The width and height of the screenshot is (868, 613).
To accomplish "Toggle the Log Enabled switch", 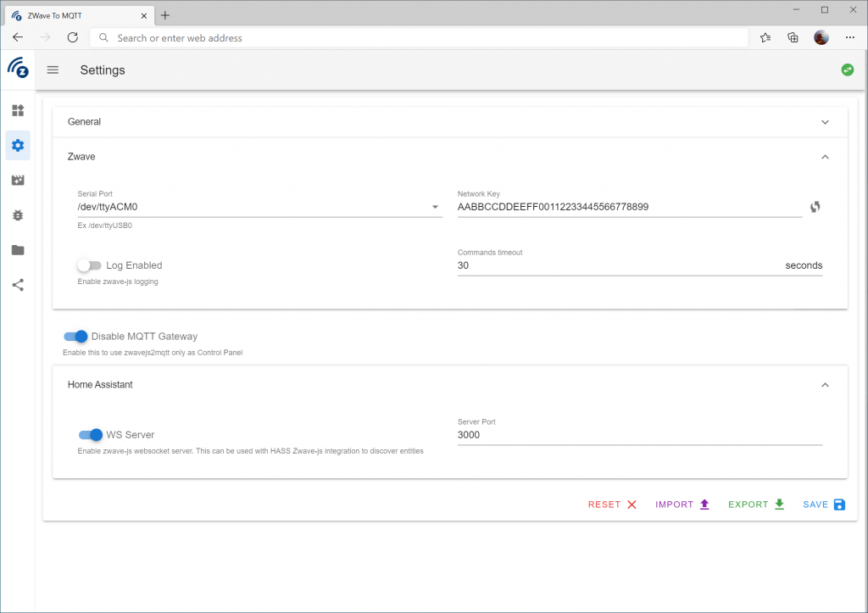I will click(89, 265).
